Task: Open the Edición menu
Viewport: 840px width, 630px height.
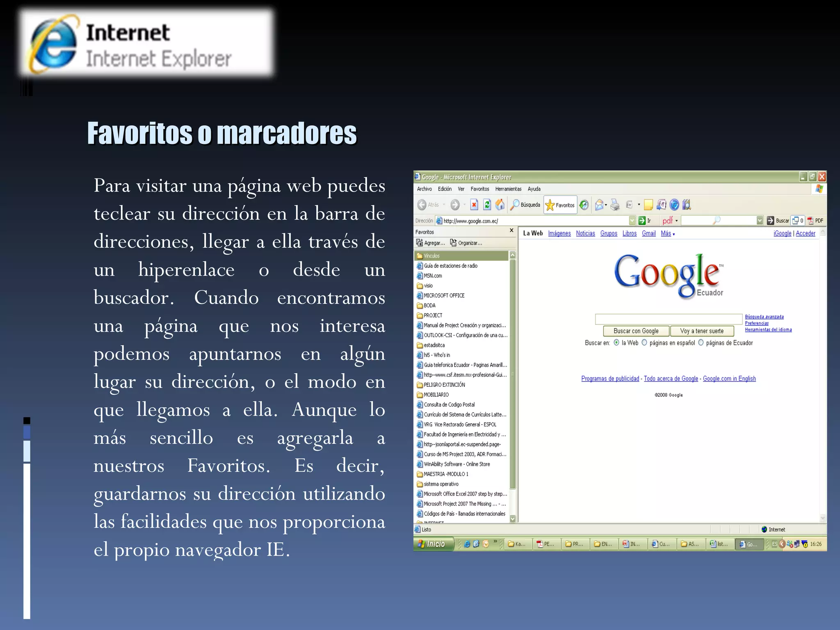Action: [x=445, y=189]
